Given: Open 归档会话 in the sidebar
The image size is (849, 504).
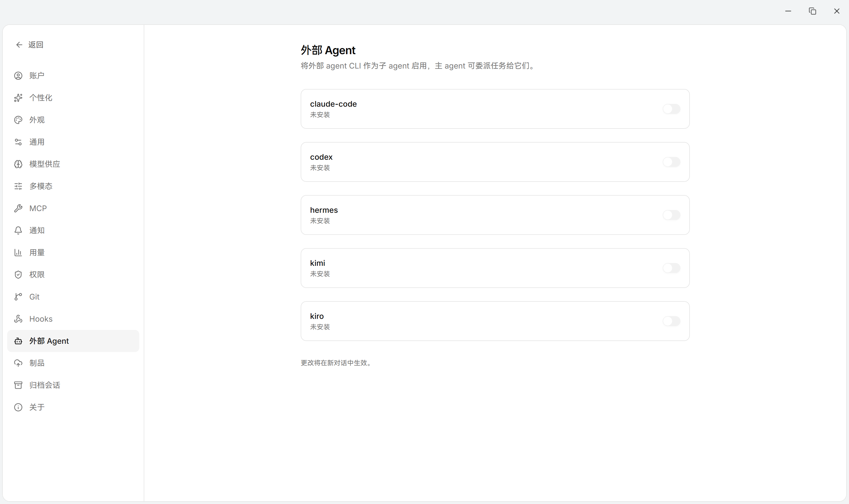Looking at the screenshot, I should (x=73, y=385).
